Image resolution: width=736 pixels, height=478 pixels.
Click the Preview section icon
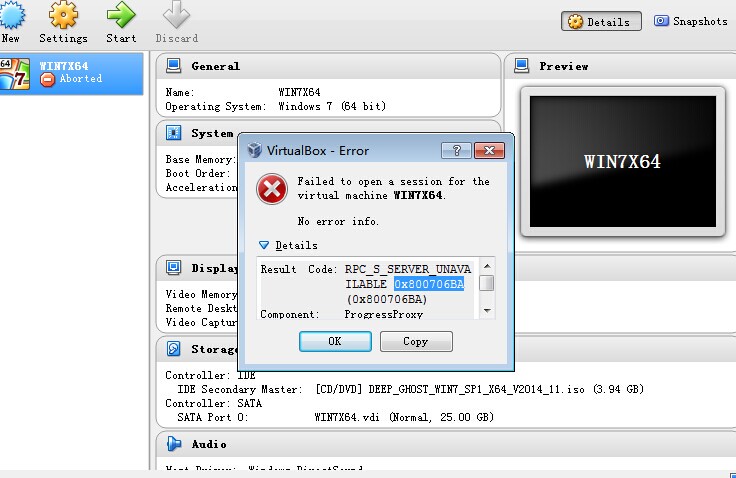(x=521, y=66)
